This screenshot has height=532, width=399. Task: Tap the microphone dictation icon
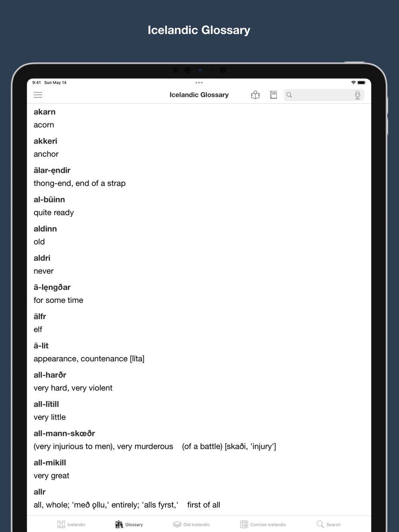[x=358, y=95]
